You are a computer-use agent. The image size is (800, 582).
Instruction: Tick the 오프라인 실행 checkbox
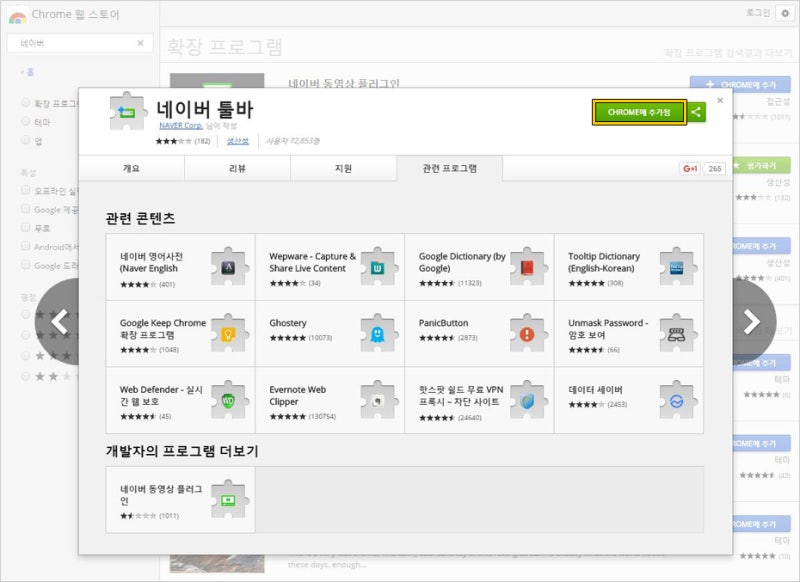point(26,190)
